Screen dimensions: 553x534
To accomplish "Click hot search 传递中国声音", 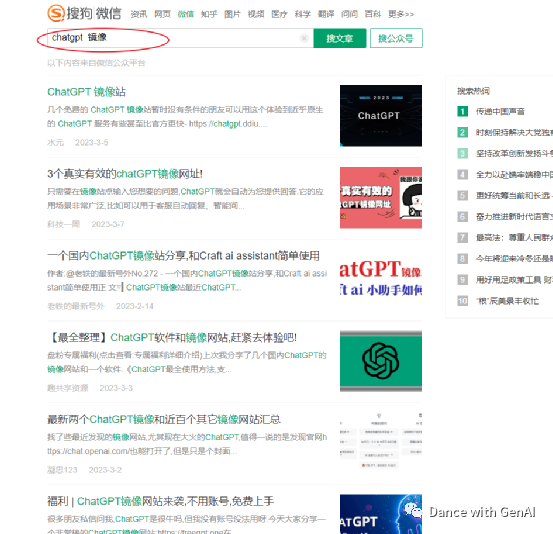I will point(500,111).
